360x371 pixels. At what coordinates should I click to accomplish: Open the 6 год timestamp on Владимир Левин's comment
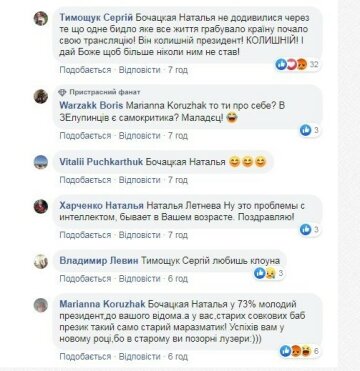[178, 279]
